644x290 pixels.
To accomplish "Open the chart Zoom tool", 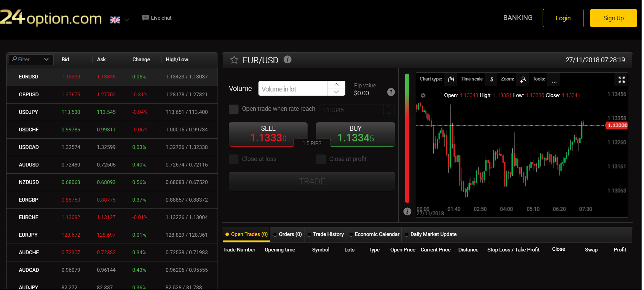I will 523,79.
